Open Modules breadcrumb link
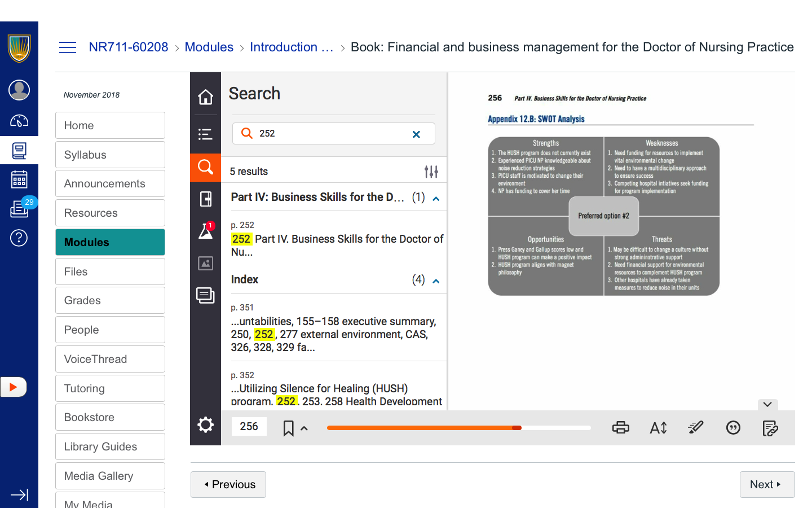 (x=209, y=47)
